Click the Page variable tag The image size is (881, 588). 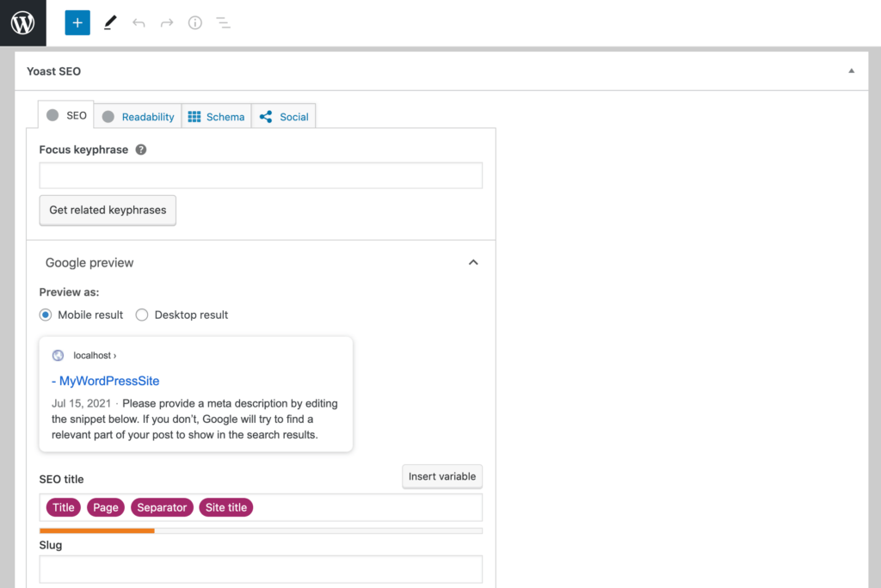(106, 508)
